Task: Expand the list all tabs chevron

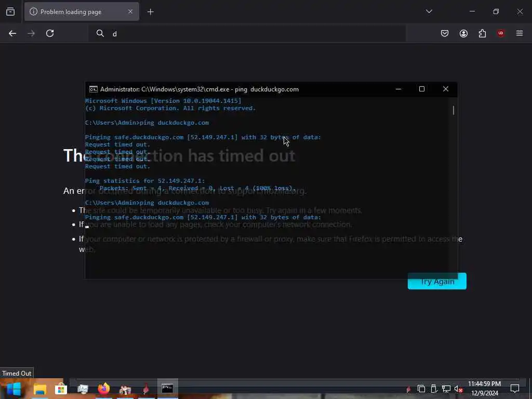Action: [x=429, y=11]
